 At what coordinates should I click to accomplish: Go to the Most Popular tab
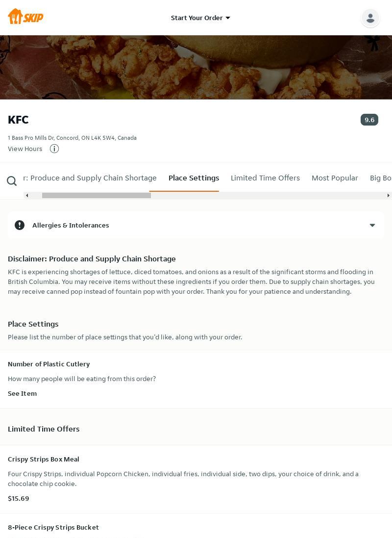pos(335,178)
